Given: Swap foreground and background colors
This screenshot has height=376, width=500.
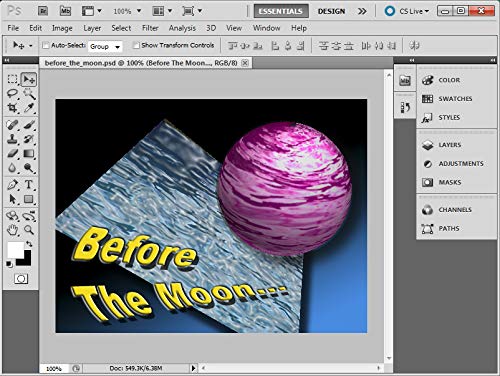Looking at the screenshot, I should [29, 244].
